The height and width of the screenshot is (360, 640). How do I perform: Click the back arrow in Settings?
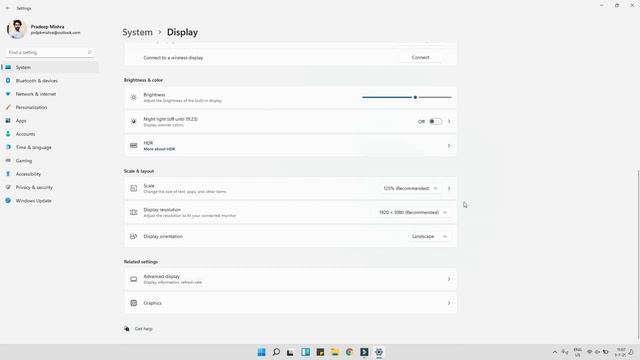[x=8, y=8]
